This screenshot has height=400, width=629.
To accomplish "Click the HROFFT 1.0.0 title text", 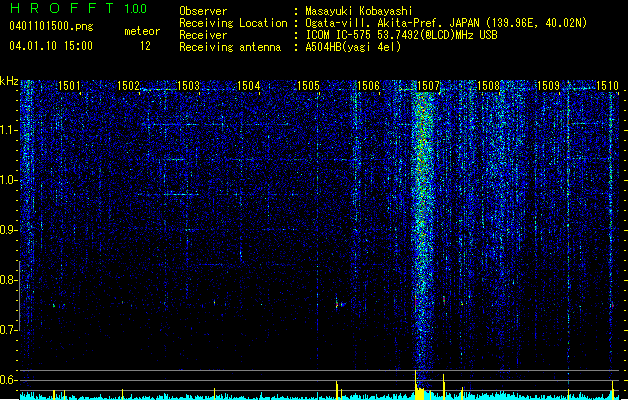I will coord(79,8).
